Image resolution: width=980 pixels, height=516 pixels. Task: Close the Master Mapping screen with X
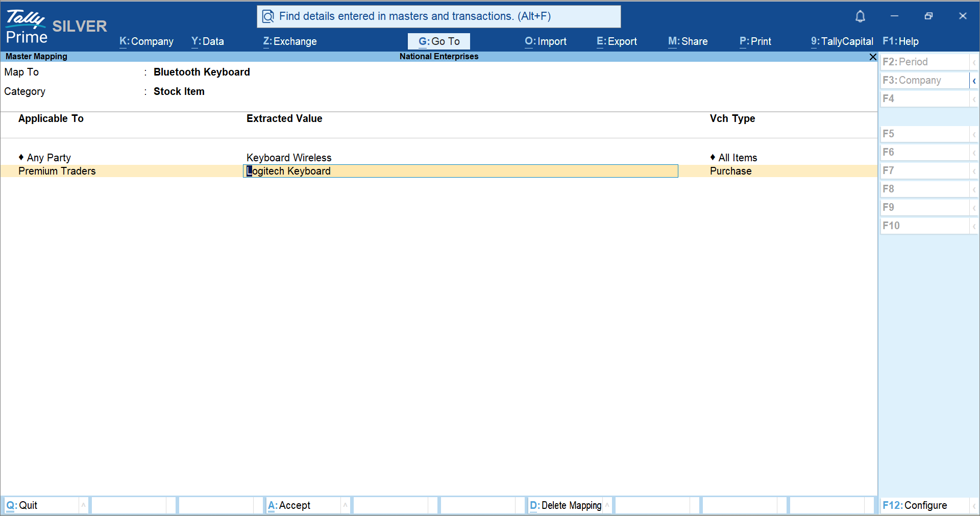pos(873,57)
